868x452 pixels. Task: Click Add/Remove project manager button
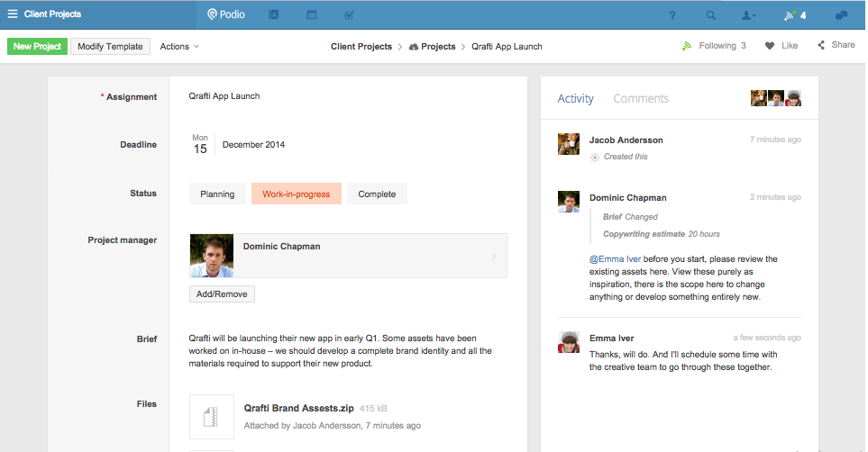tap(222, 294)
